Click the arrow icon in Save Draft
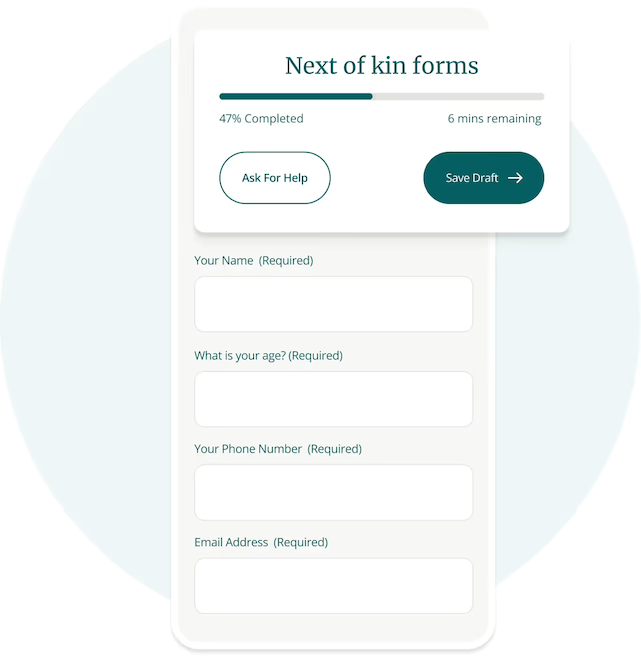The height and width of the screenshot is (657, 641). click(515, 178)
